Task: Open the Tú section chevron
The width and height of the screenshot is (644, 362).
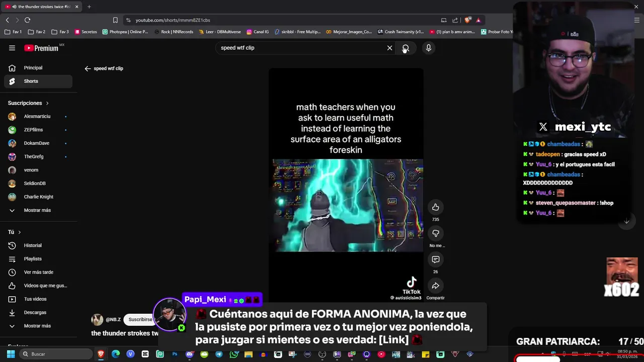Action: (x=19, y=232)
